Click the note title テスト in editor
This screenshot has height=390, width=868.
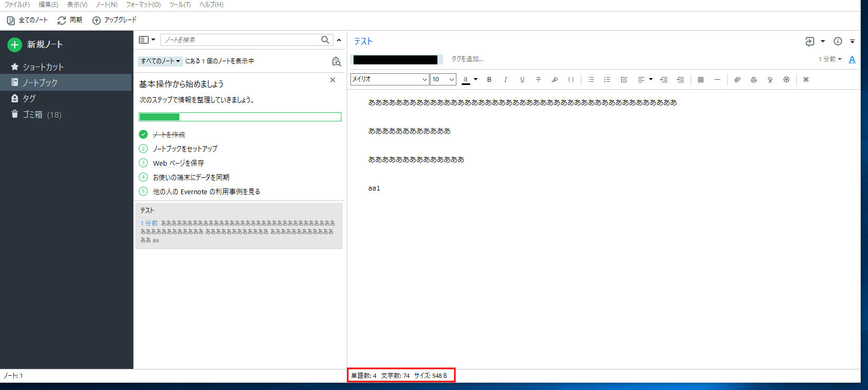(363, 41)
